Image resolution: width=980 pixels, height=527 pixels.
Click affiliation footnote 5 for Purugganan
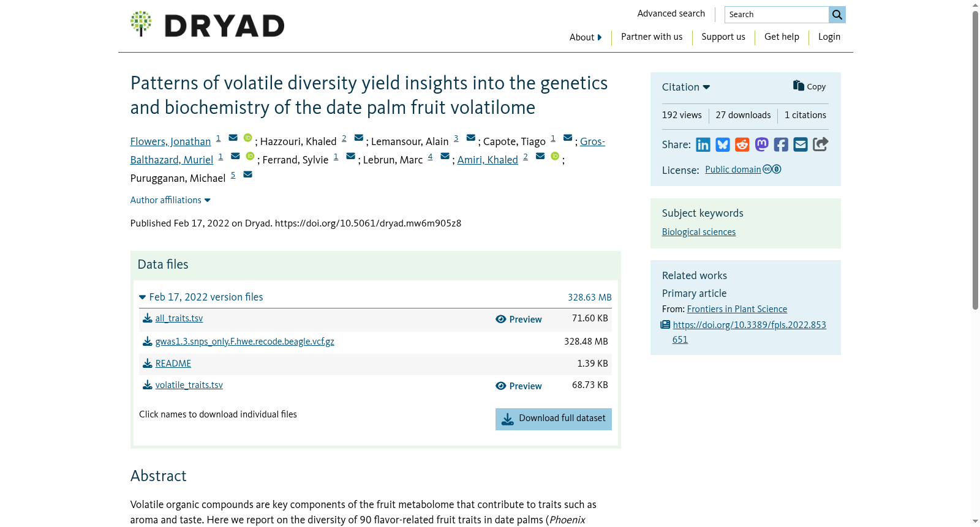(x=233, y=175)
